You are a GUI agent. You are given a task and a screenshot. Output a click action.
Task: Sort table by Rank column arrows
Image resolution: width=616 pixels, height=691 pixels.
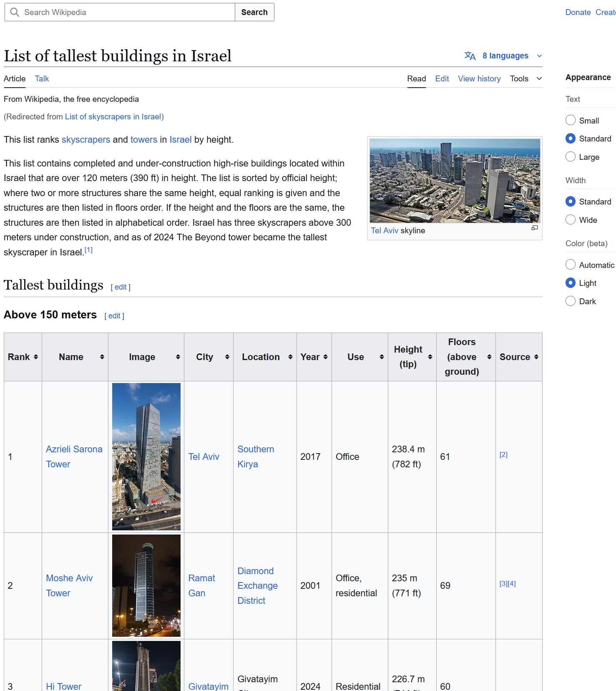point(36,357)
